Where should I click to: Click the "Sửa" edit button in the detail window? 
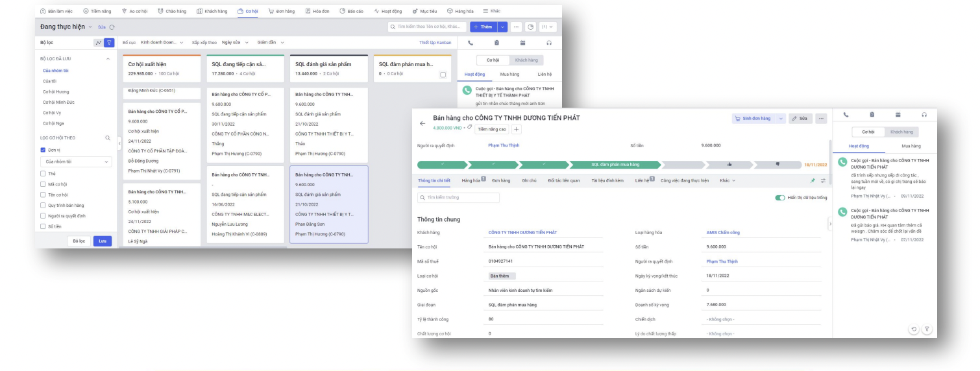(x=800, y=119)
